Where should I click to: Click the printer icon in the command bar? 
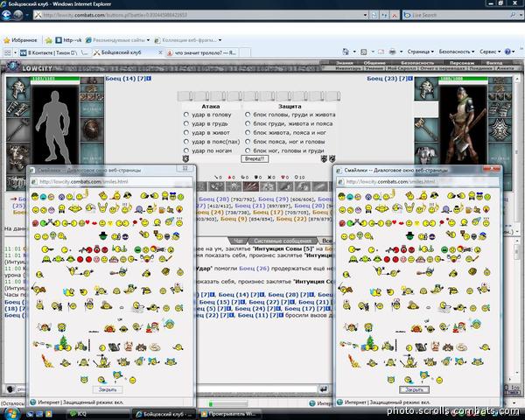pos(392,52)
